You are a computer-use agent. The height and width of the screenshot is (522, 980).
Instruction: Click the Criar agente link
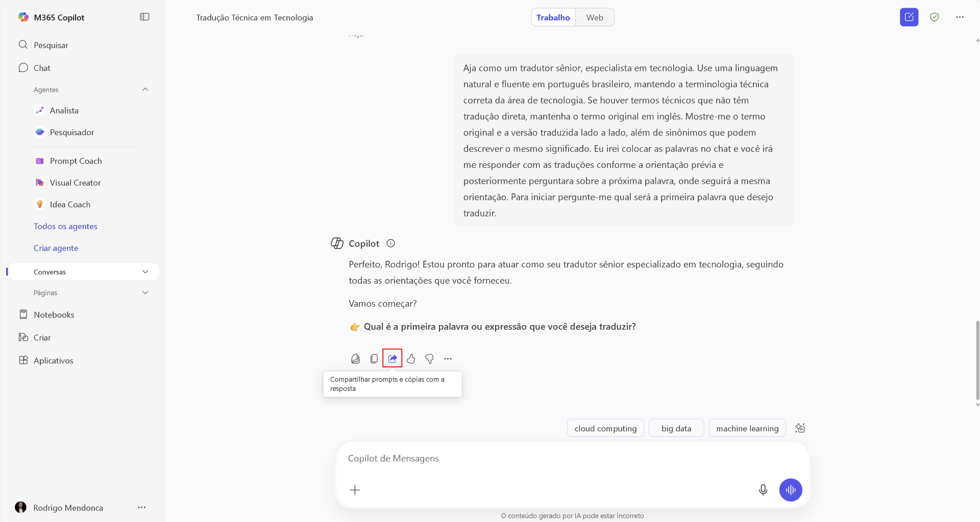(56, 248)
